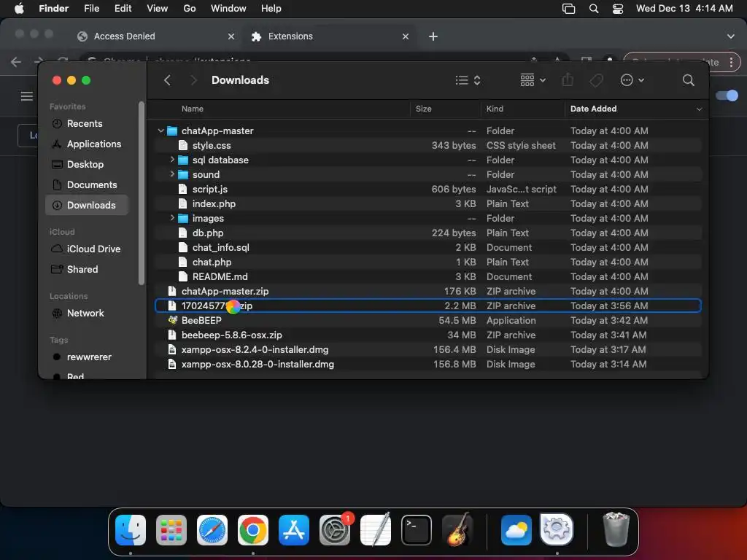
Task: Go back in Finder window
Action: pyautogui.click(x=167, y=80)
